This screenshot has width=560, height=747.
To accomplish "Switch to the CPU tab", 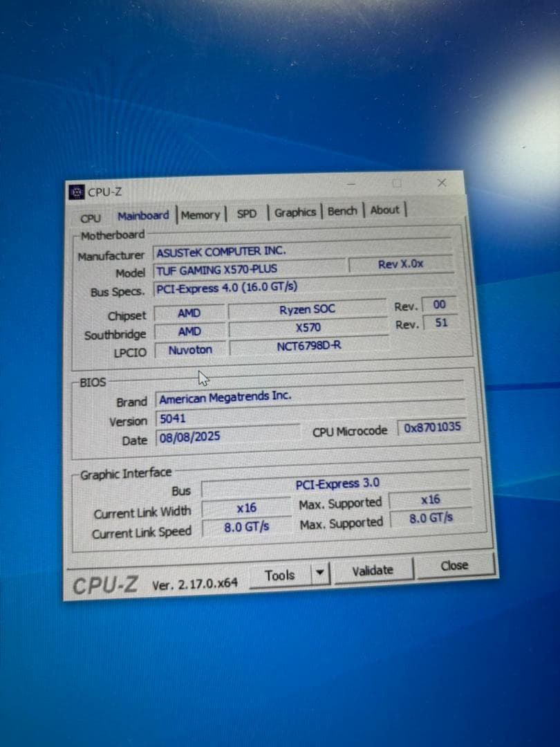I will (x=91, y=218).
